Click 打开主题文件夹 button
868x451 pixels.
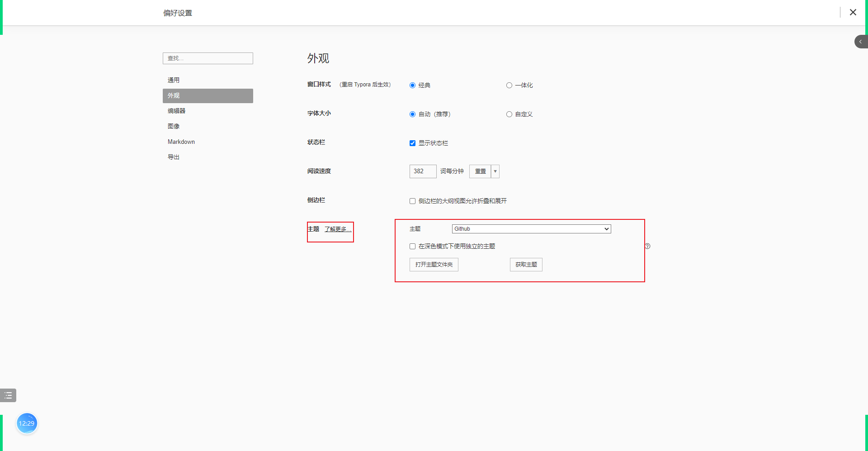pyautogui.click(x=434, y=265)
